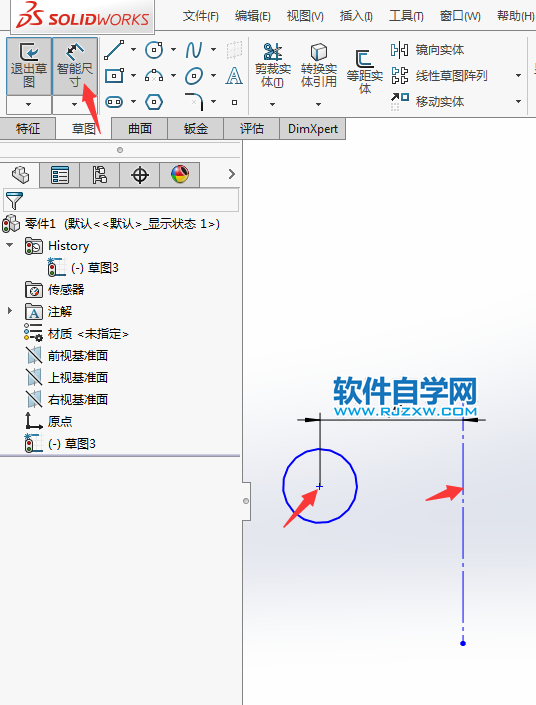Click the Exit Sketch (退出草图) button
This screenshot has height=705, width=536.
(x=29, y=66)
